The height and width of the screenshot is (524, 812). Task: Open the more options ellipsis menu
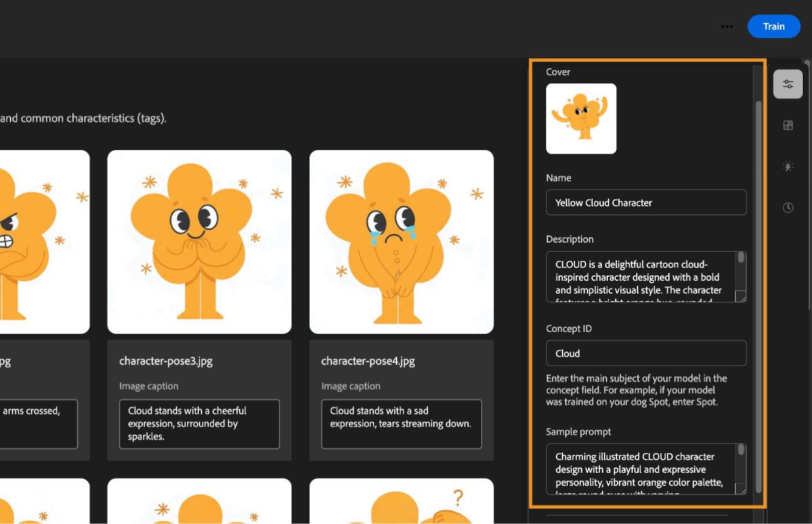(727, 26)
